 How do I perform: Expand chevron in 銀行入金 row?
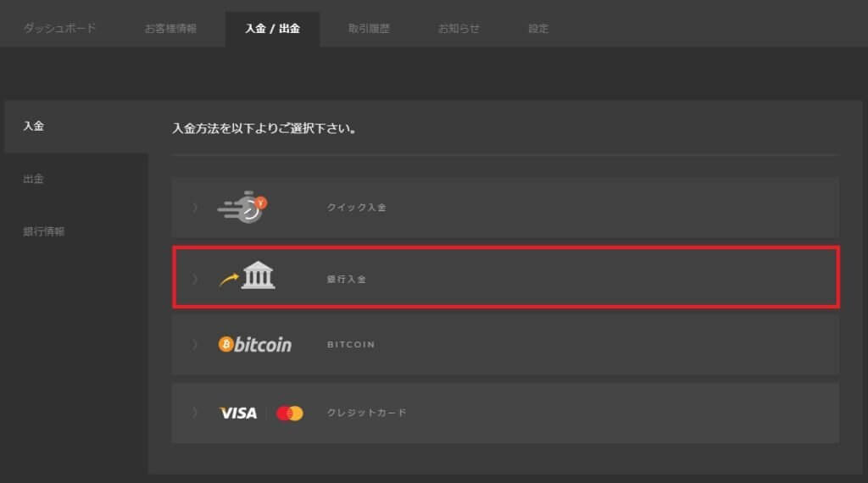195,279
